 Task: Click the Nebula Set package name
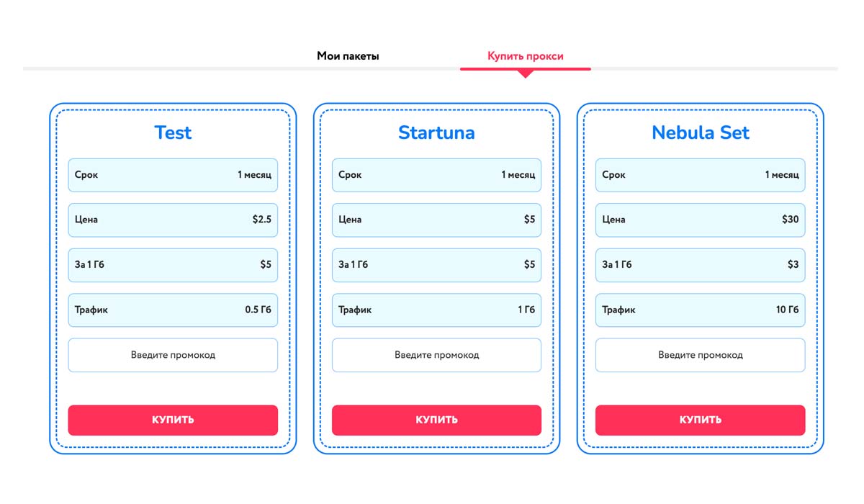click(x=700, y=132)
